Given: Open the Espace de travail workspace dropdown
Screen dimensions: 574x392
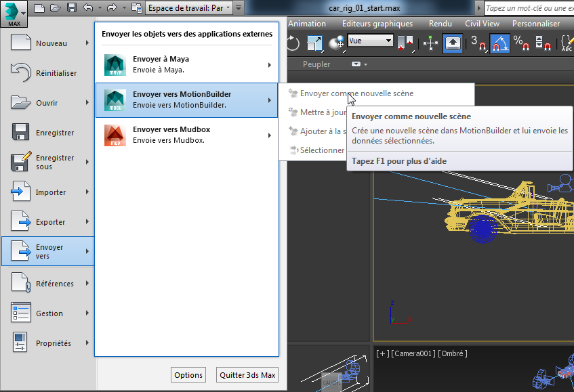Looking at the screenshot, I should (x=189, y=7).
